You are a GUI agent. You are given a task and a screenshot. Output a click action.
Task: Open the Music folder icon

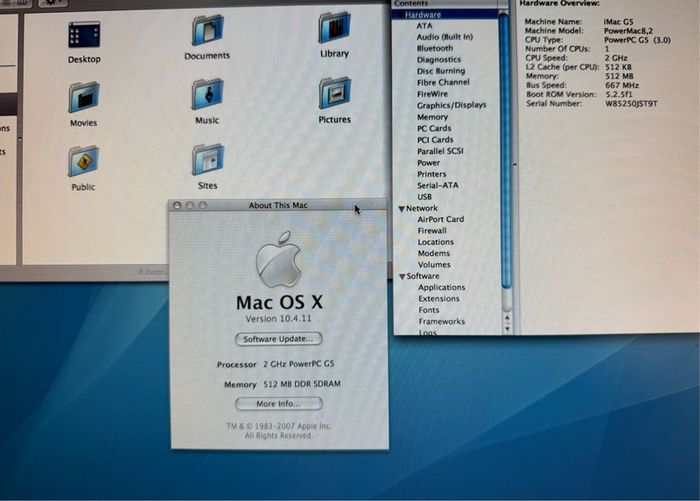pos(208,94)
